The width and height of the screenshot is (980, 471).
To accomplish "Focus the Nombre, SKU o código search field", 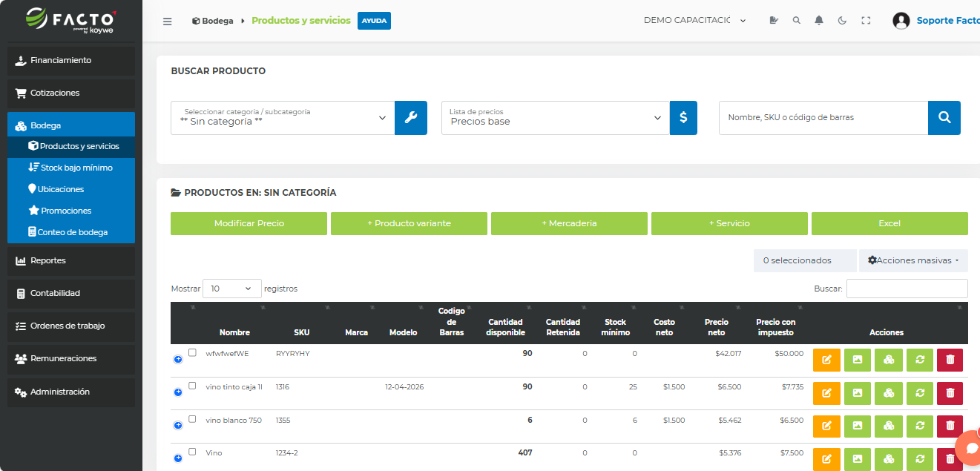I will click(x=823, y=118).
